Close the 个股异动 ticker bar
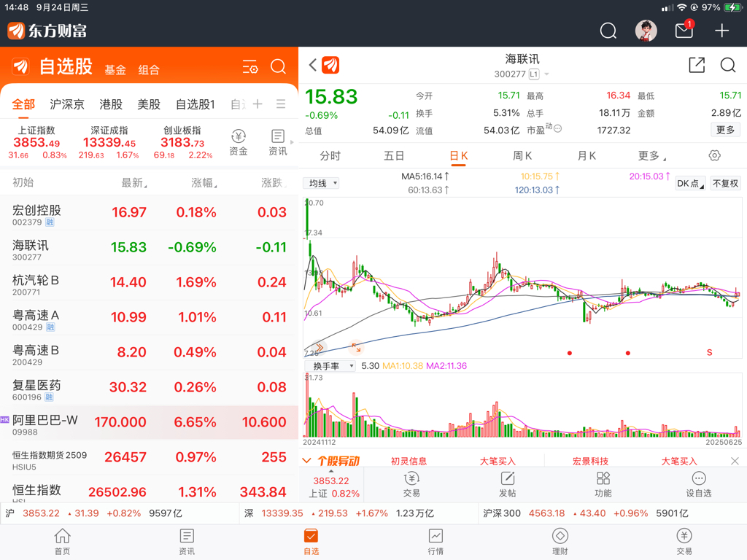Viewport: 747px width, 560px height. click(x=735, y=461)
